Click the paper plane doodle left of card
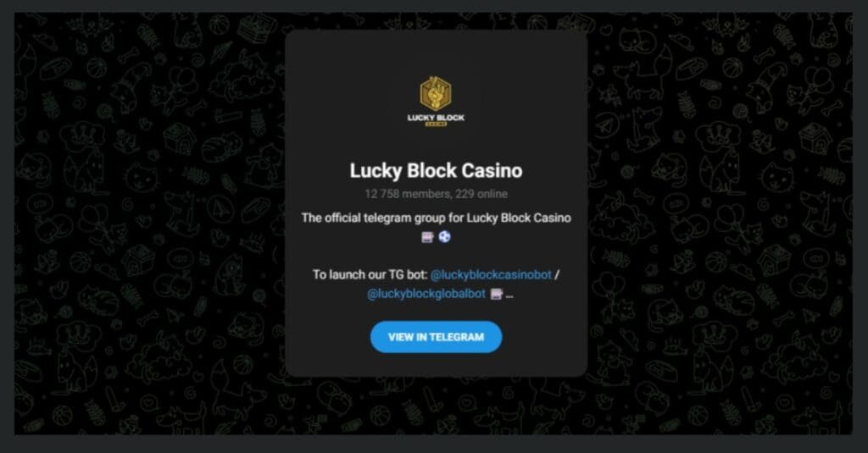 click(220, 208)
